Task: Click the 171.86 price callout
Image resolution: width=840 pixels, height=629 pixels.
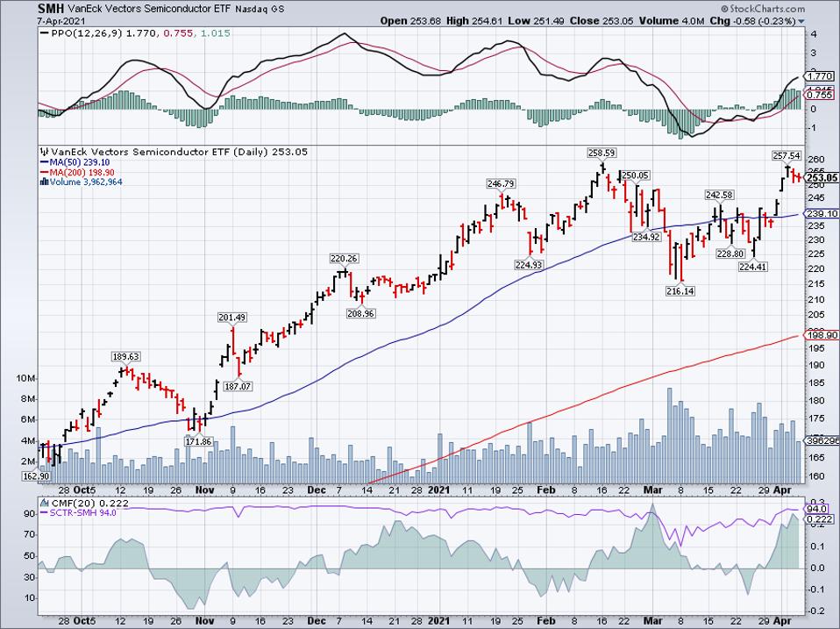Action: coord(199,441)
